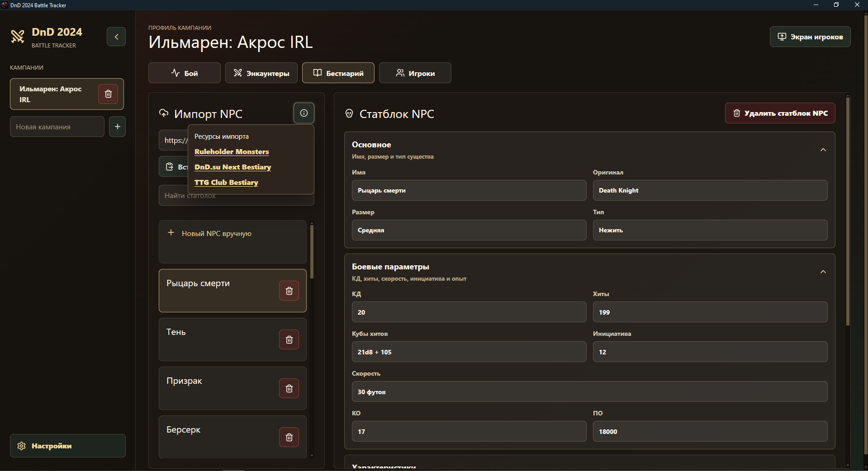Select the Бестиарий tab
This screenshot has height=471, width=868.
[338, 73]
